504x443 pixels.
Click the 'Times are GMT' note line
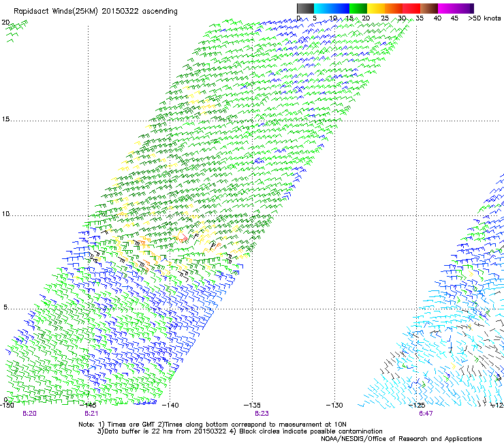point(212,425)
